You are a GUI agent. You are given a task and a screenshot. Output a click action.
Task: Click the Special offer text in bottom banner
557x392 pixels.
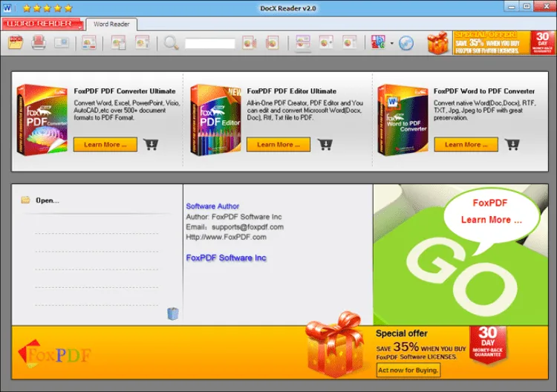pos(401,333)
